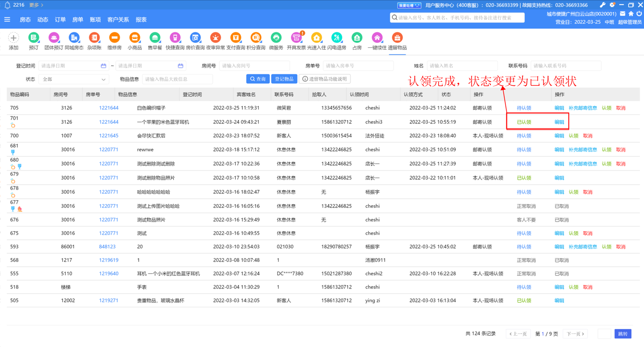
Task: Open the 遗留物品 lost items icon
Action: point(397,38)
